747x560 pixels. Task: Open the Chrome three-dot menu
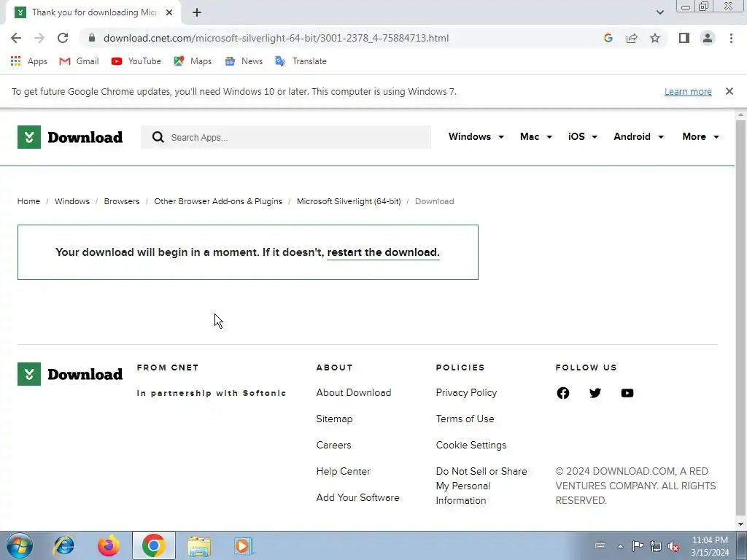pos(731,38)
